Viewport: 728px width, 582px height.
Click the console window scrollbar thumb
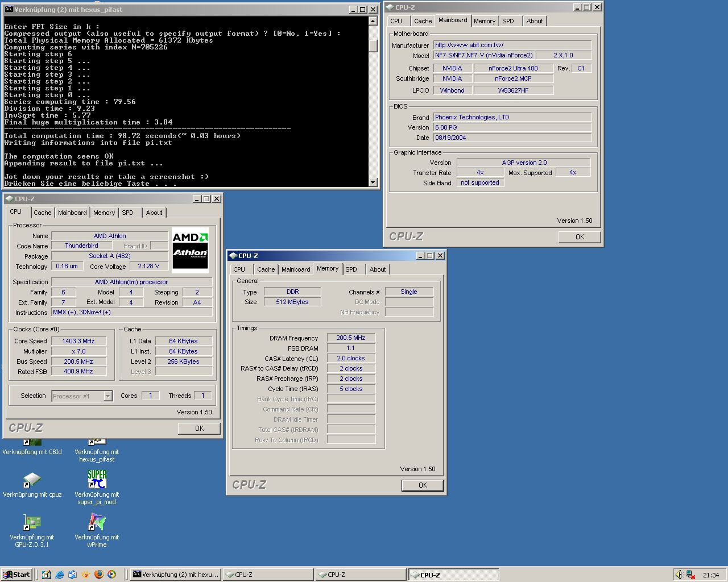(373, 45)
